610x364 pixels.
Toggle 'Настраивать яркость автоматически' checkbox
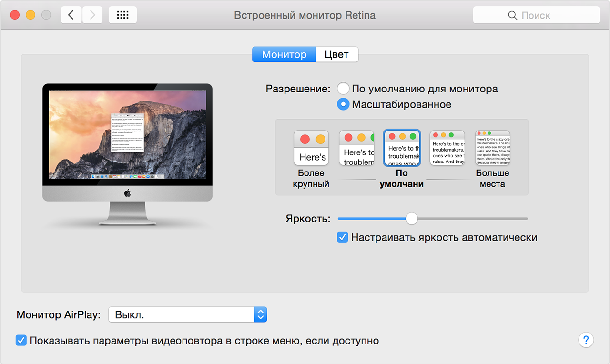(x=342, y=237)
